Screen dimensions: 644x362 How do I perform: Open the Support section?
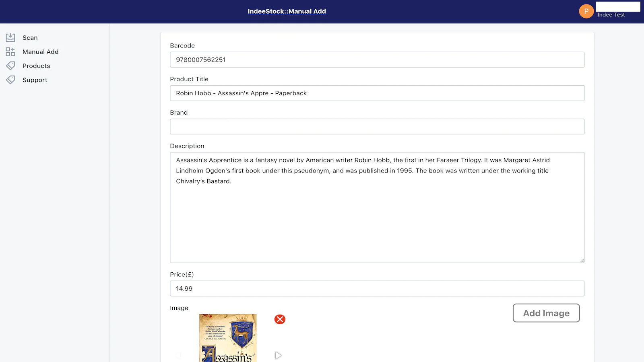coord(35,80)
